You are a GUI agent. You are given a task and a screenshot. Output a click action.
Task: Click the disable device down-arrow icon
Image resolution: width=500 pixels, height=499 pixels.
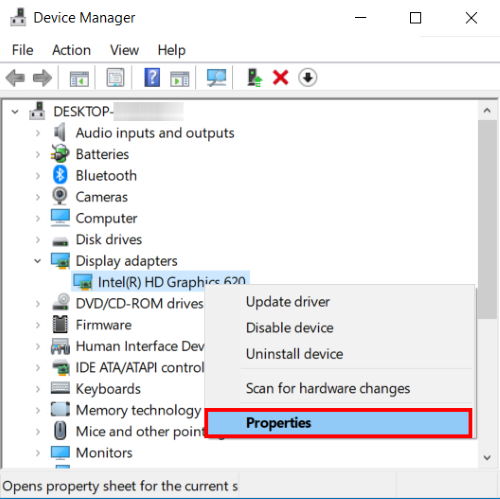(307, 78)
